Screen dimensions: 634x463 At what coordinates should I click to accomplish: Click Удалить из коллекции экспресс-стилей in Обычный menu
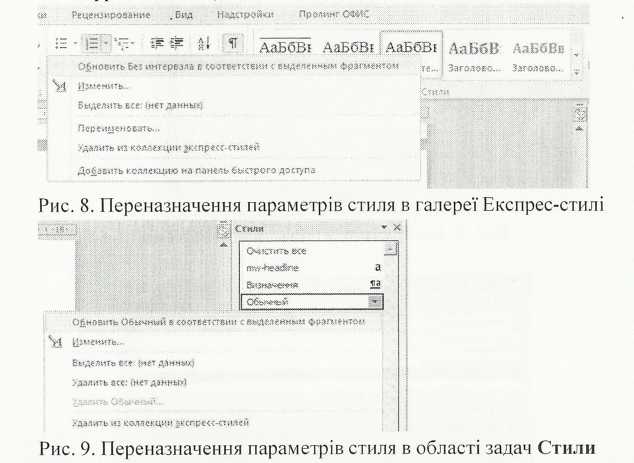point(160,423)
